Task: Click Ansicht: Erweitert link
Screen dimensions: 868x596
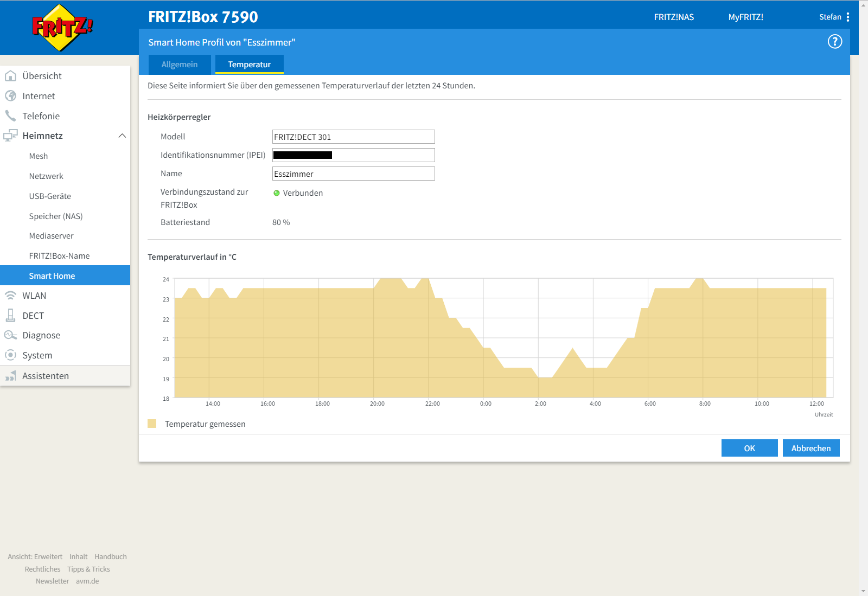Action: pos(35,557)
